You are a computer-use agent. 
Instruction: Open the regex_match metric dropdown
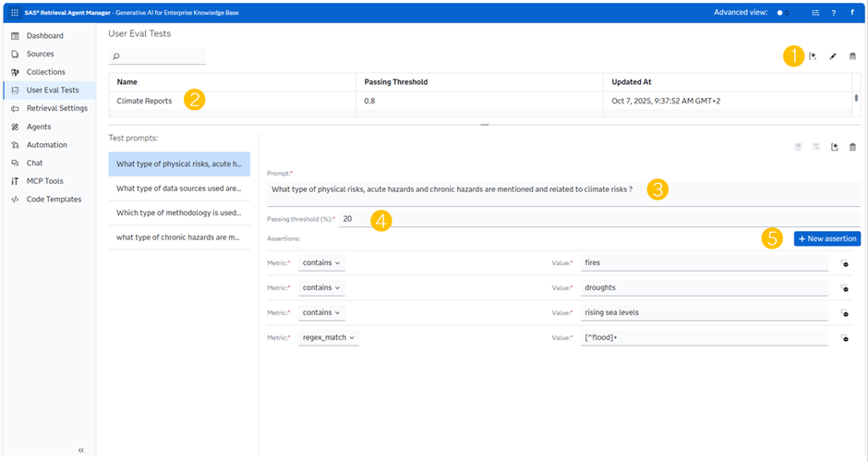[x=330, y=337]
